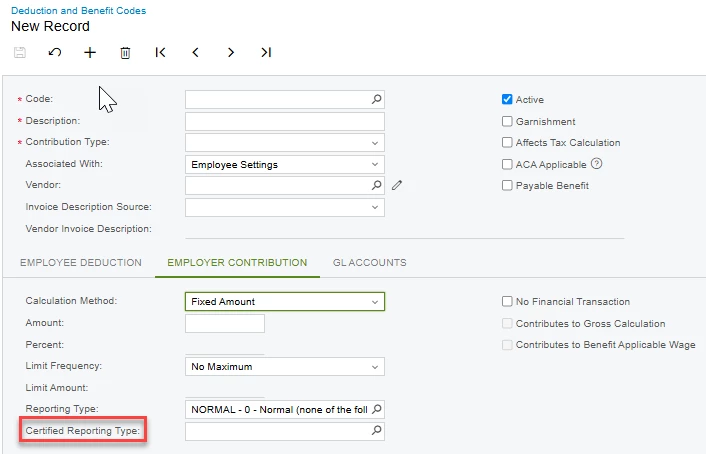This screenshot has height=454, width=706.
Task: Go to previous record arrow
Action: 195,52
